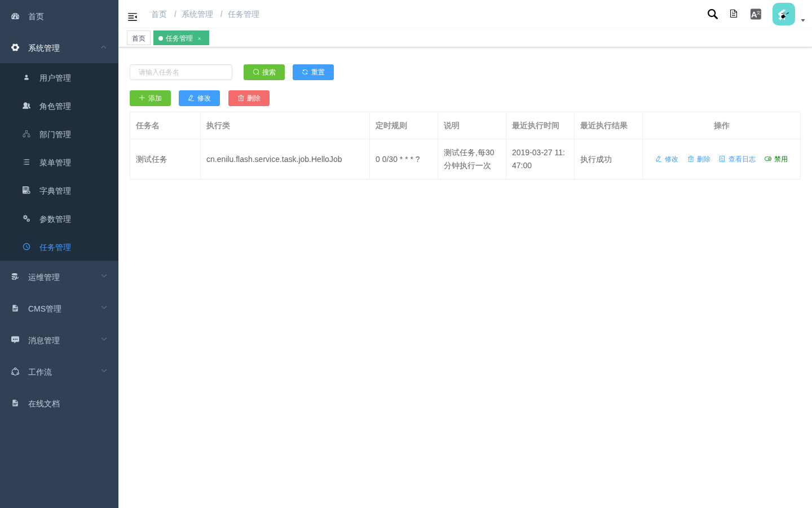
Task: Open the header search magnifier icon
Action: [x=713, y=14]
